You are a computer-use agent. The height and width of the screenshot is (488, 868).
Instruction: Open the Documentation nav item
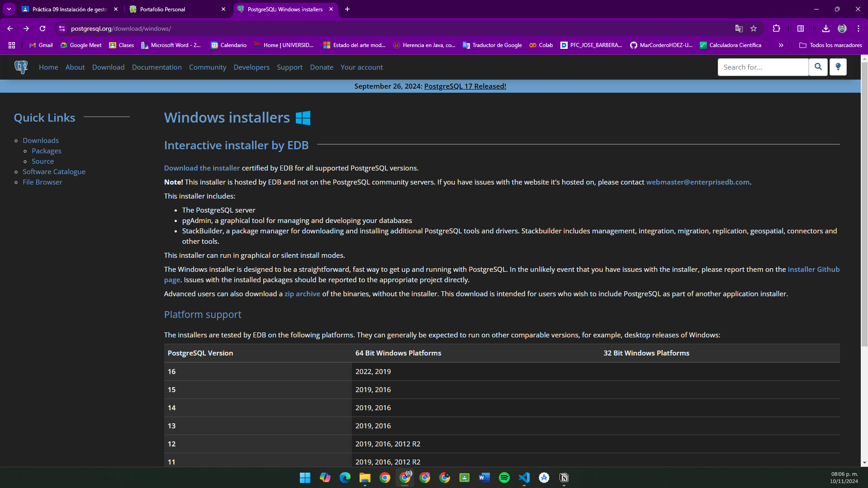157,67
